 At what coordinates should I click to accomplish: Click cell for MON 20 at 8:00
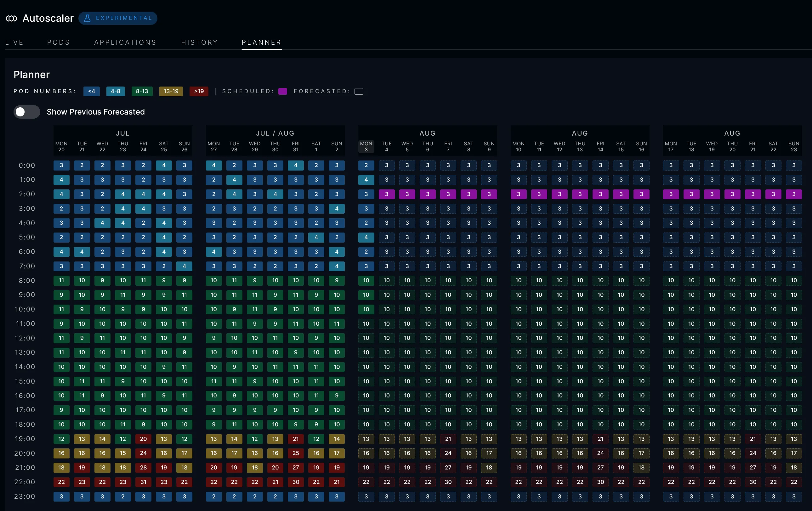[61, 280]
